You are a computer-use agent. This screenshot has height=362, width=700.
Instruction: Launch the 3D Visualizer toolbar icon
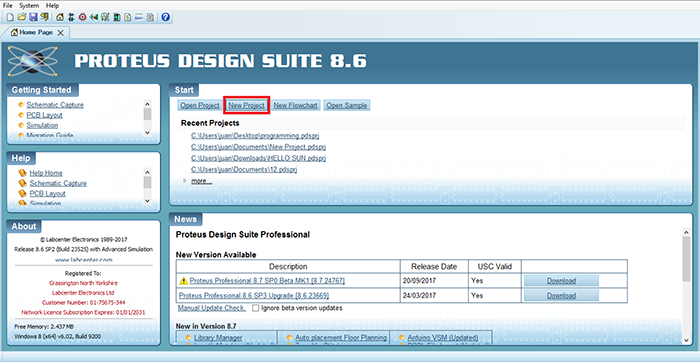point(94,17)
